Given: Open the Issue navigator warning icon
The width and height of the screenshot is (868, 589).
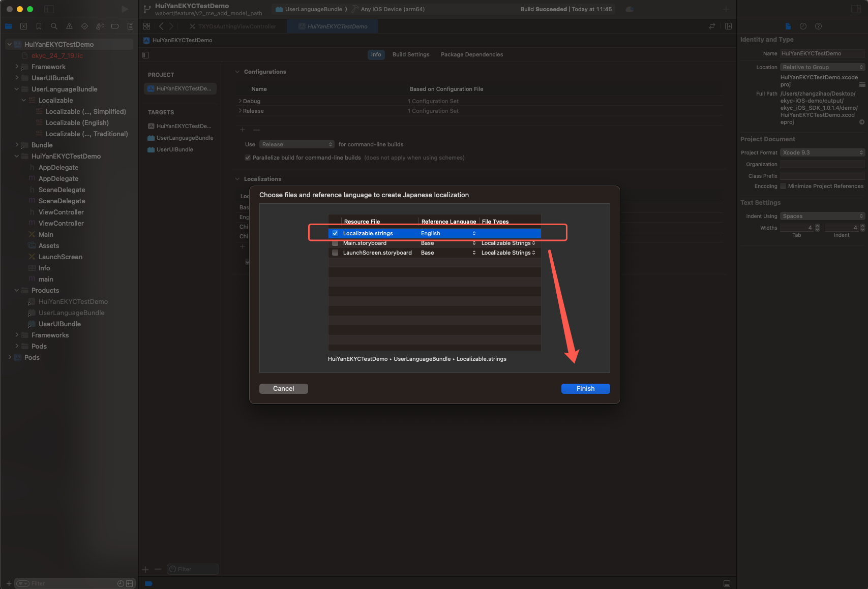Looking at the screenshot, I should click(69, 26).
